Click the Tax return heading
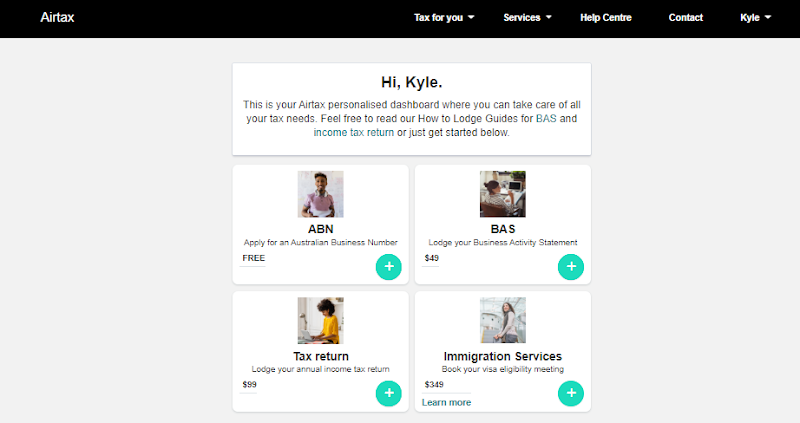Viewport: 800px width, 423px height. pos(321,356)
